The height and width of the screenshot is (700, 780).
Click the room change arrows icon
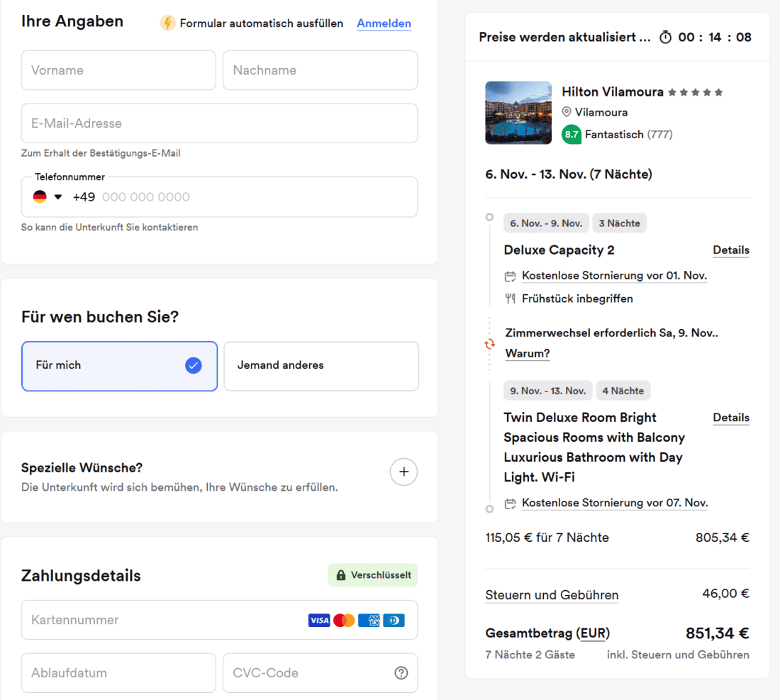[489, 344]
